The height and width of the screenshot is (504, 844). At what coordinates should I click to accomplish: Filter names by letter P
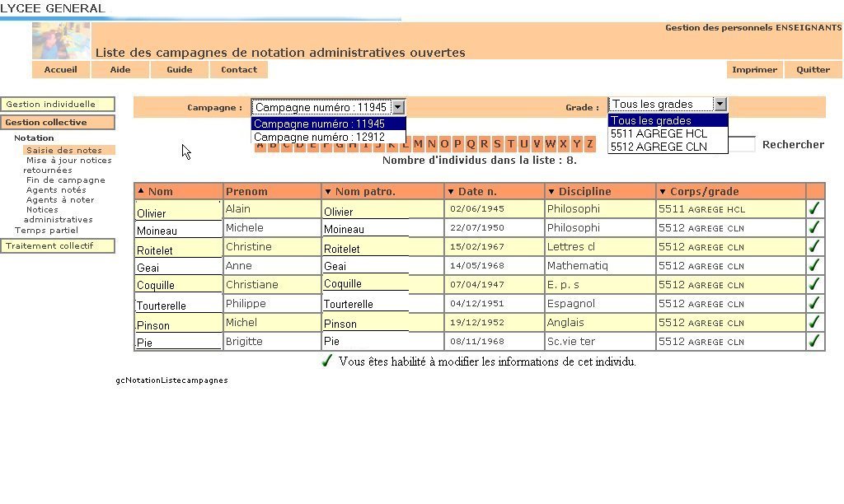point(457,144)
